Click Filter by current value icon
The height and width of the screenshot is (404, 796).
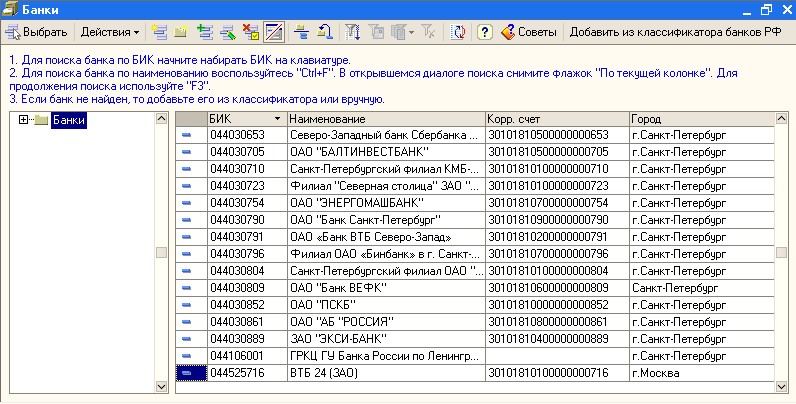pos(376,32)
